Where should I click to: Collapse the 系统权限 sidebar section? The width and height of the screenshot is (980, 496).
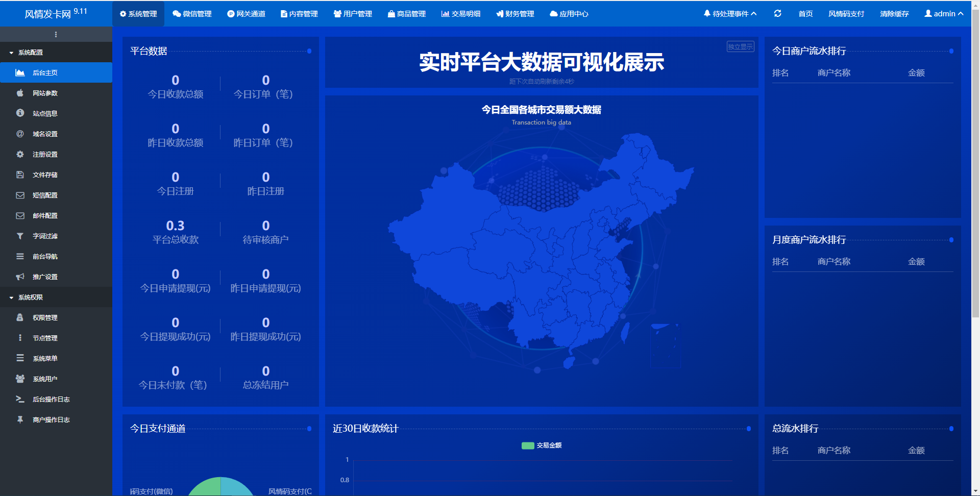(x=11, y=297)
